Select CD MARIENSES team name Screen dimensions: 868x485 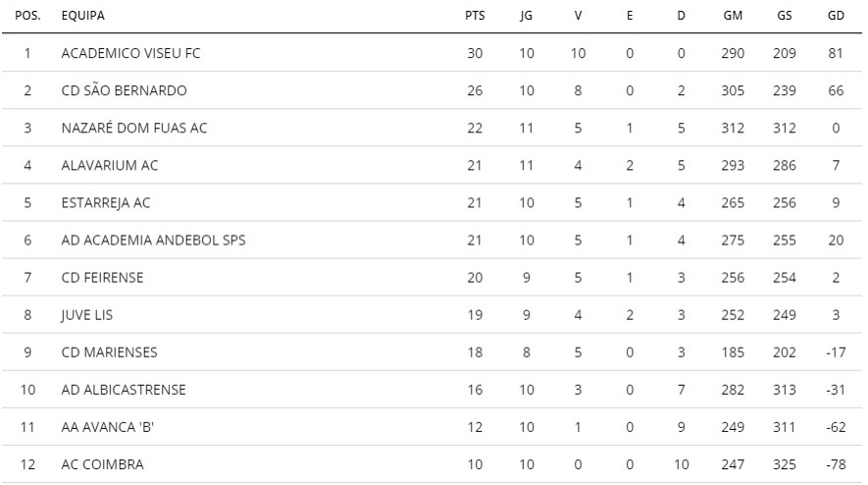110,352
